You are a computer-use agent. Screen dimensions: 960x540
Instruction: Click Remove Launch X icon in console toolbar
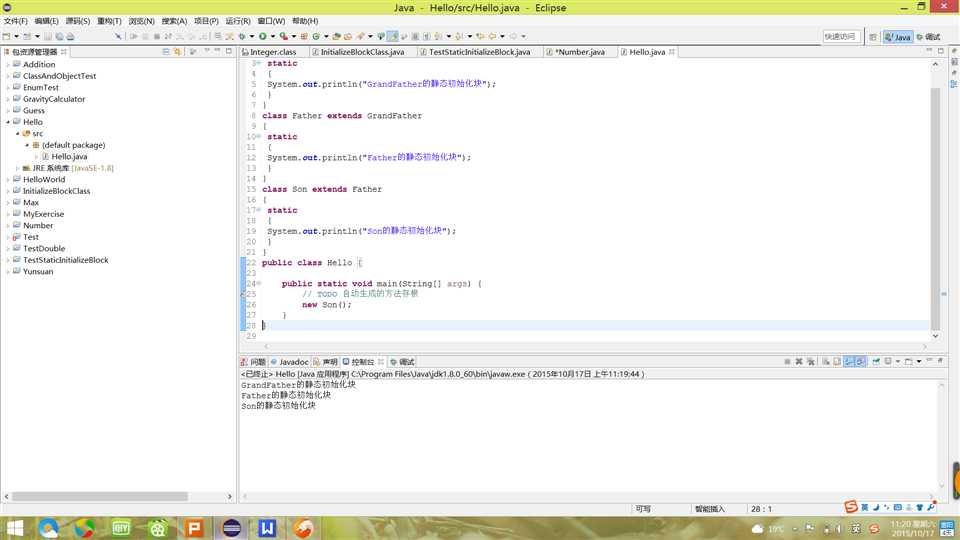coord(799,361)
